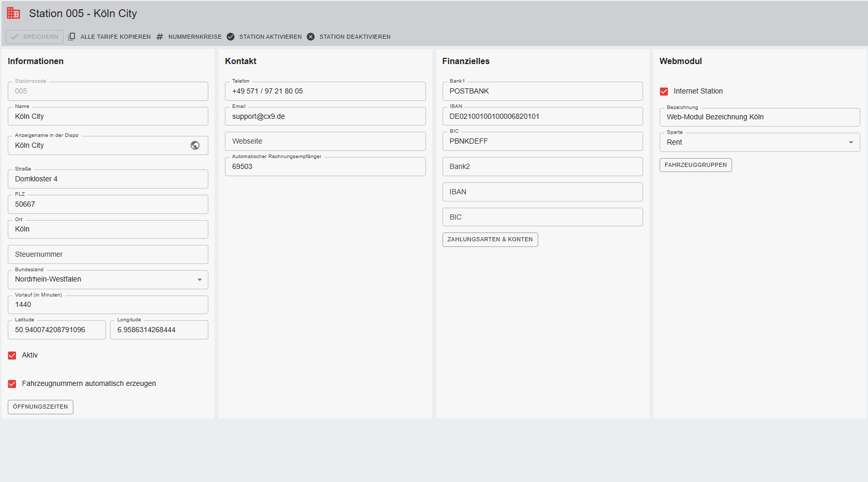Focus the Webseite input field

click(325, 142)
